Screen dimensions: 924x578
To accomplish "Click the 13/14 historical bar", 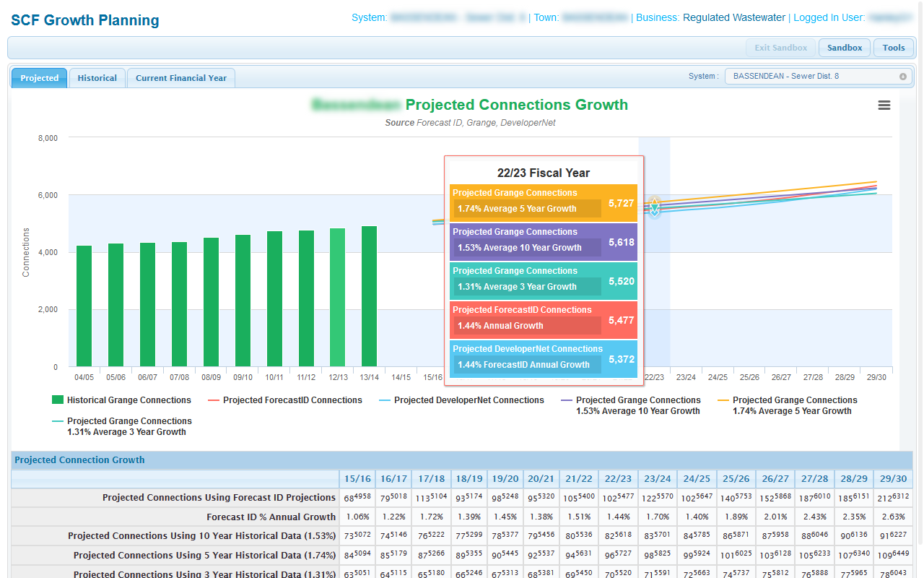I will 370,296.
